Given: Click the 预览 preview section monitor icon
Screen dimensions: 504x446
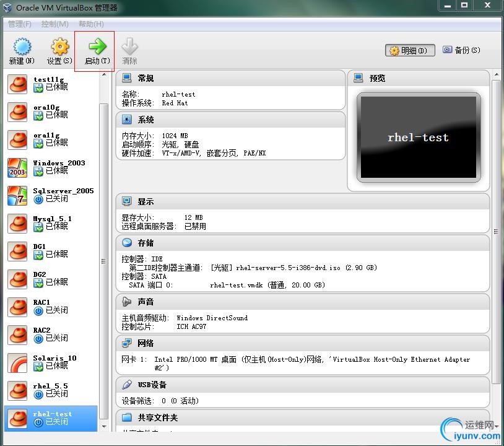Looking at the screenshot, I should 358,78.
